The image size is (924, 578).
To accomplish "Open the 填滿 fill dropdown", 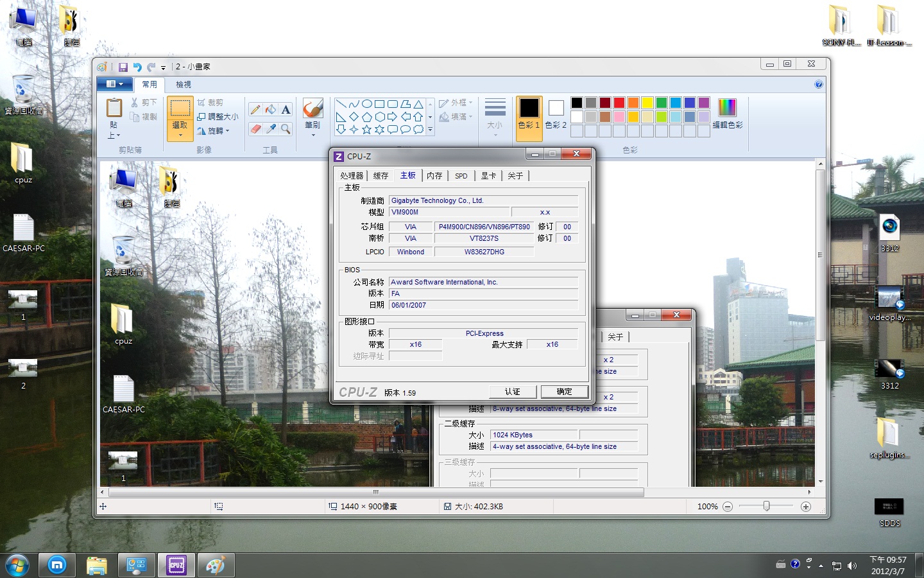I will click(456, 117).
